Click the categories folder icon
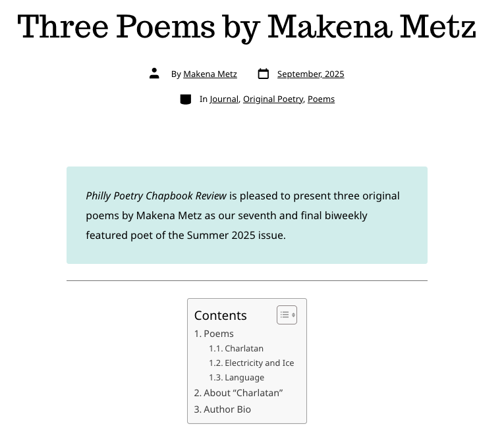 (x=186, y=99)
